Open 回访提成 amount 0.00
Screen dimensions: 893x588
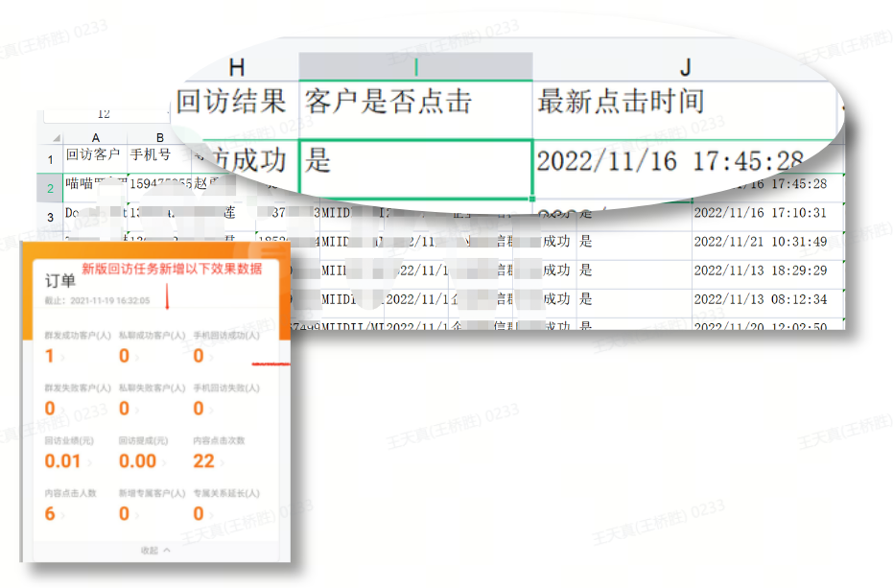point(137,461)
